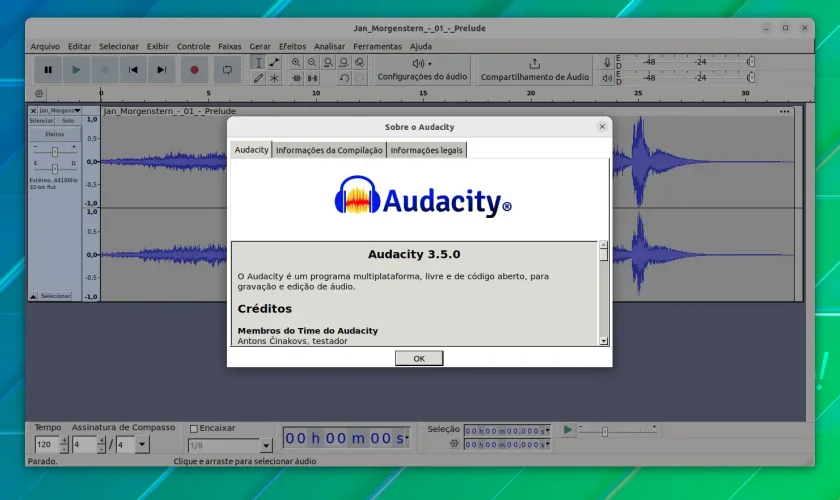Click the Play-at-speed green button
Screen dimensions: 840x500
tap(567, 430)
